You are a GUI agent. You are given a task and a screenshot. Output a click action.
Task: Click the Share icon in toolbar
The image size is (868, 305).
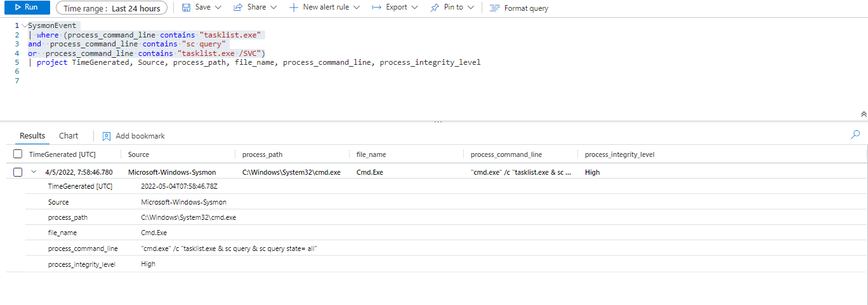pyautogui.click(x=238, y=8)
